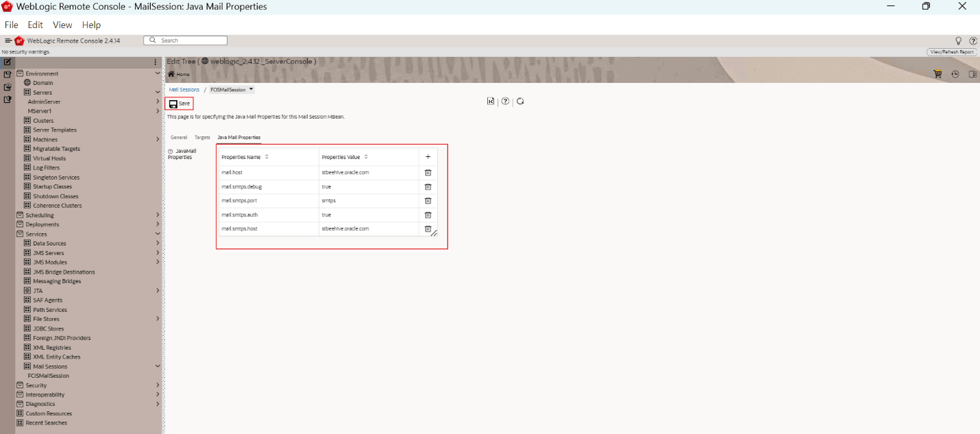Open the Help menu
This screenshot has height=434, width=980.
pyautogui.click(x=91, y=25)
